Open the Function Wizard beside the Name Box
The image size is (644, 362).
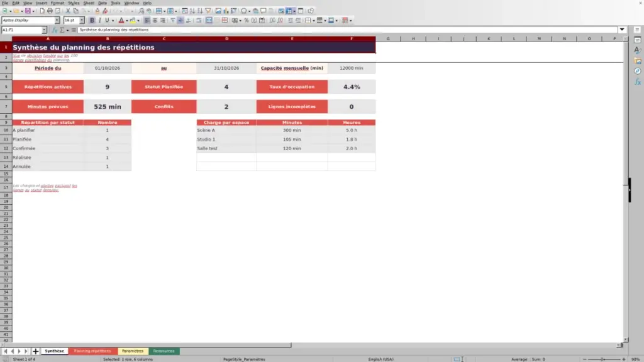click(55, 30)
